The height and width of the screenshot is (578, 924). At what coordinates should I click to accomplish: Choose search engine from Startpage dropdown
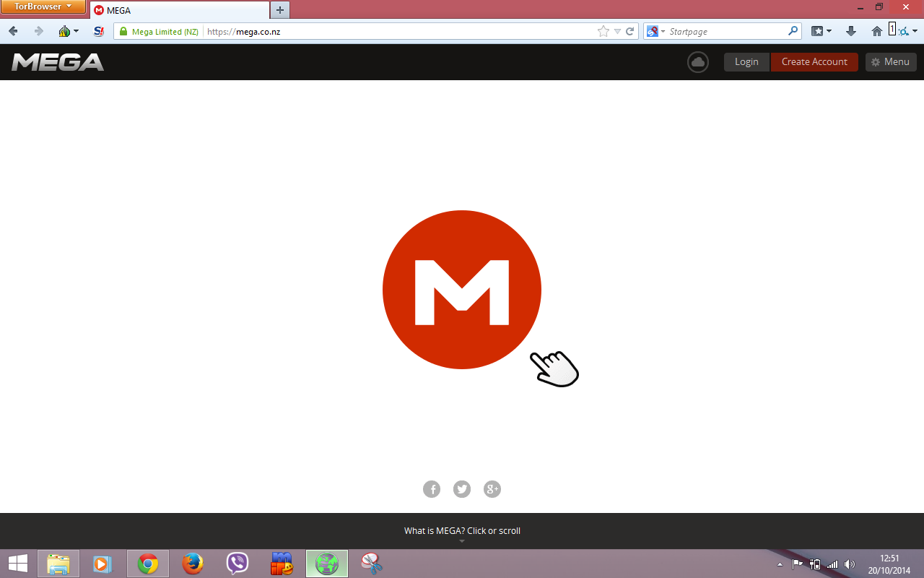tap(655, 31)
